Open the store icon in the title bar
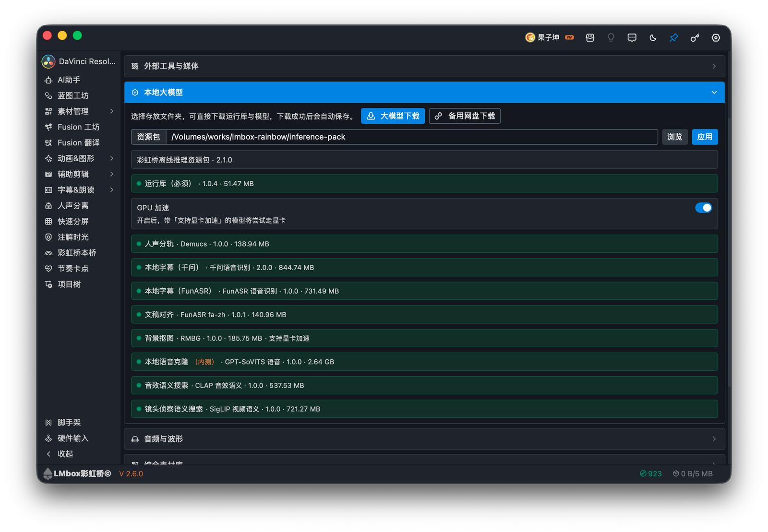 [x=590, y=37]
